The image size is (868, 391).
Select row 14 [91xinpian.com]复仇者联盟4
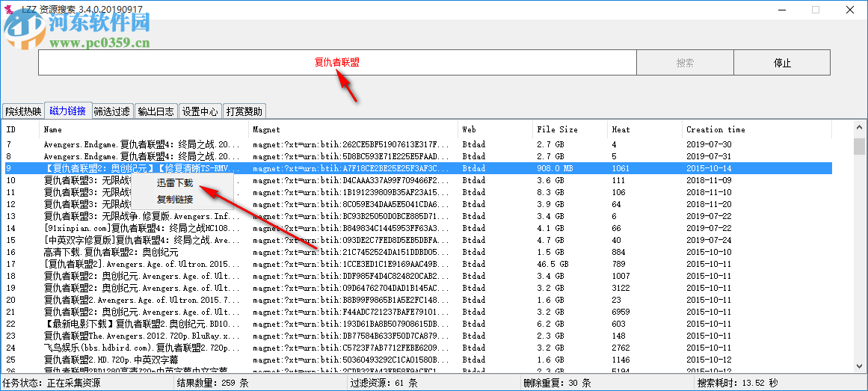point(419,227)
